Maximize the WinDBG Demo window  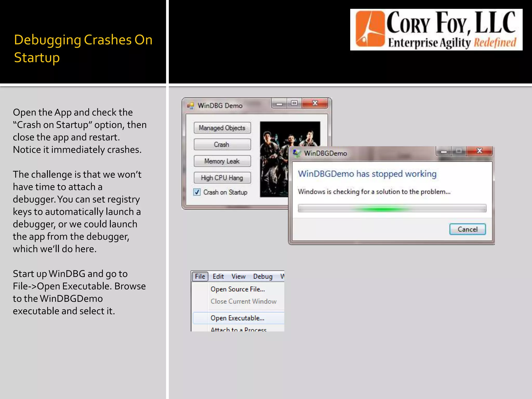pos(294,103)
